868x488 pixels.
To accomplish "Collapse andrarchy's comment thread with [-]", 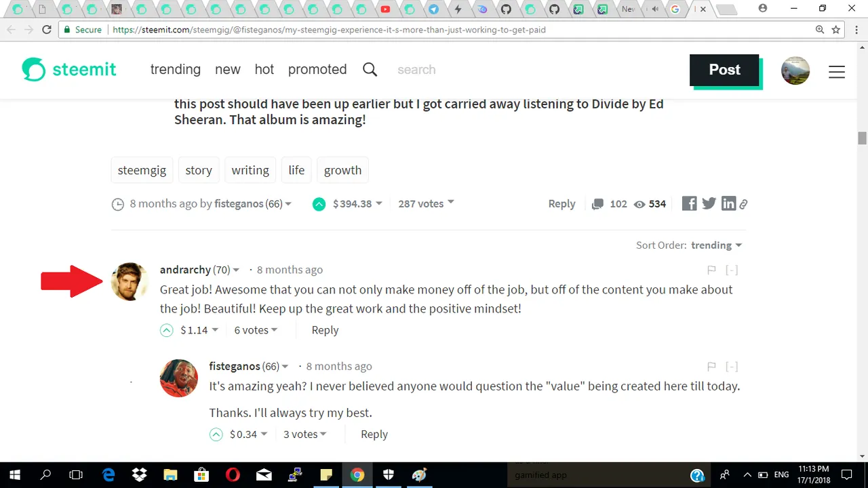I will point(732,270).
